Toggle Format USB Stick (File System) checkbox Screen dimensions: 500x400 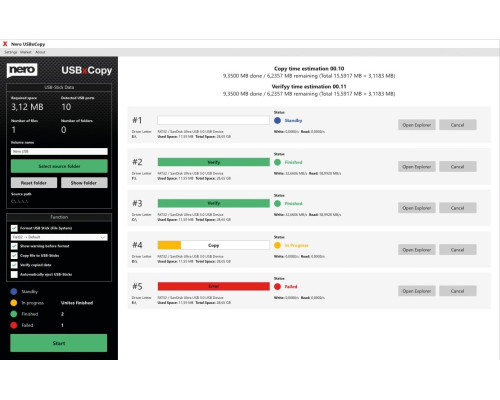click(x=14, y=228)
